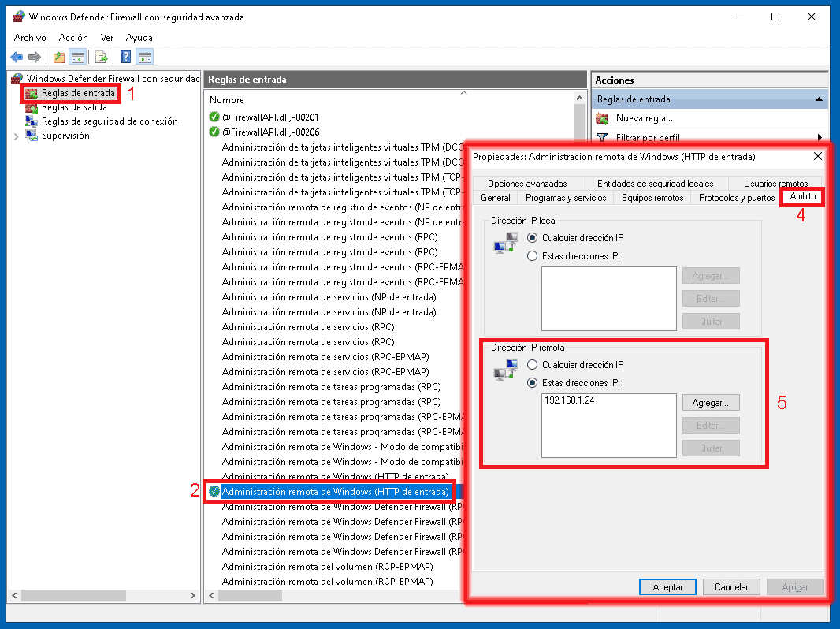Open MMC Help via the question mark icon
The image size is (840, 629).
125,56
